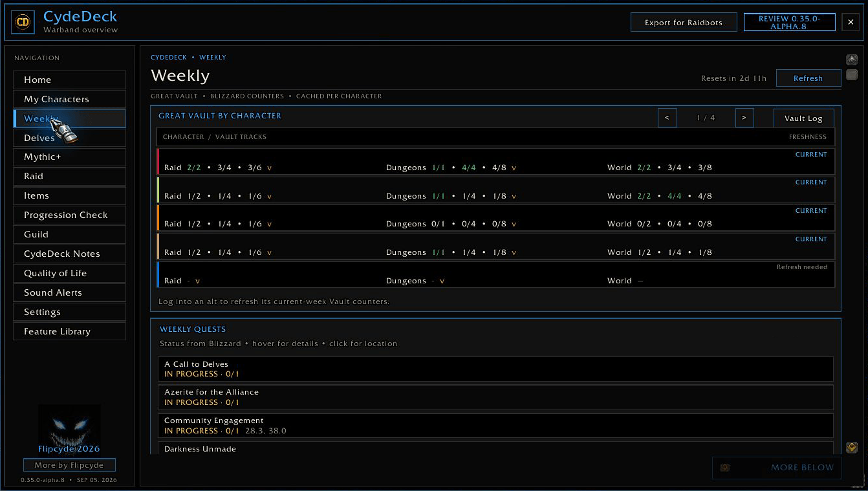Viewport: 868px width, 491px height.
Task: Expand Raid 2/2 • 3/4 • 3/6 chevron
Action: (x=270, y=168)
